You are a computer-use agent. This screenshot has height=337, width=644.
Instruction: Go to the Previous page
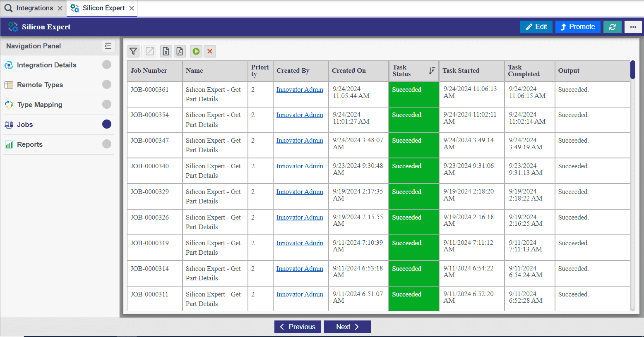[298, 327]
